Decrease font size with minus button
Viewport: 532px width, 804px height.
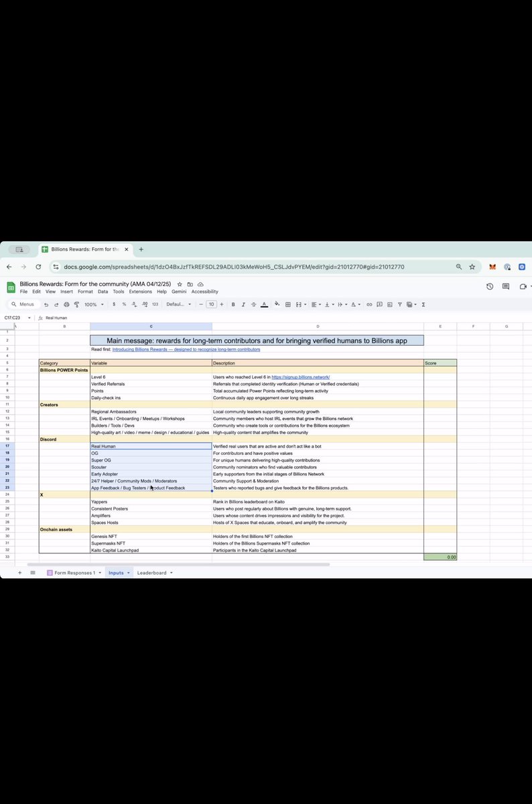pyautogui.click(x=200, y=304)
